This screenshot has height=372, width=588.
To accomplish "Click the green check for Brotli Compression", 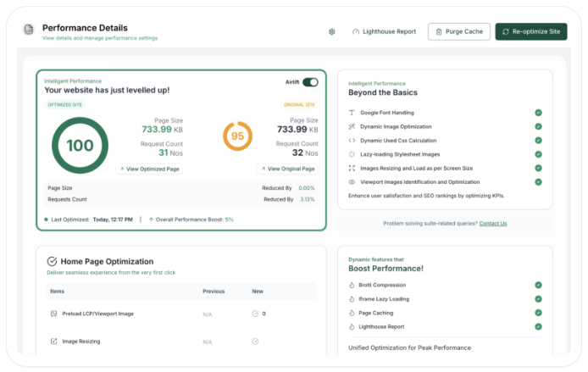I will point(538,285).
